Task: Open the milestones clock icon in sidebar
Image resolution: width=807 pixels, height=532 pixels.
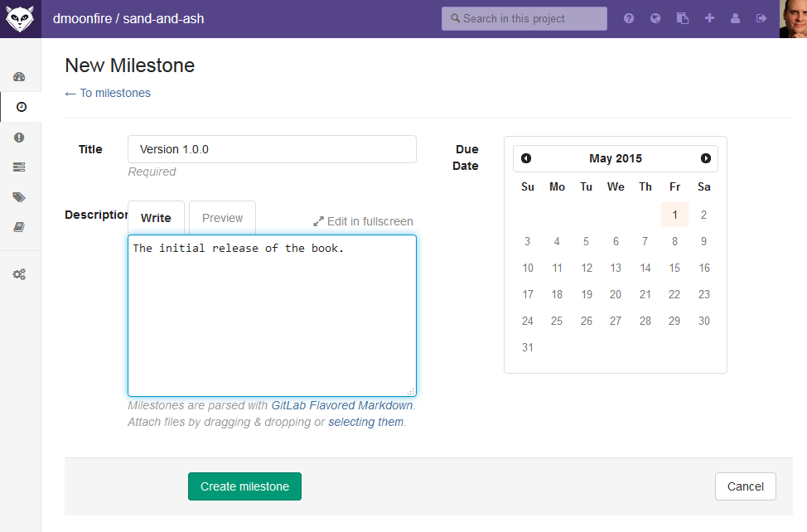Action: pyautogui.click(x=21, y=107)
